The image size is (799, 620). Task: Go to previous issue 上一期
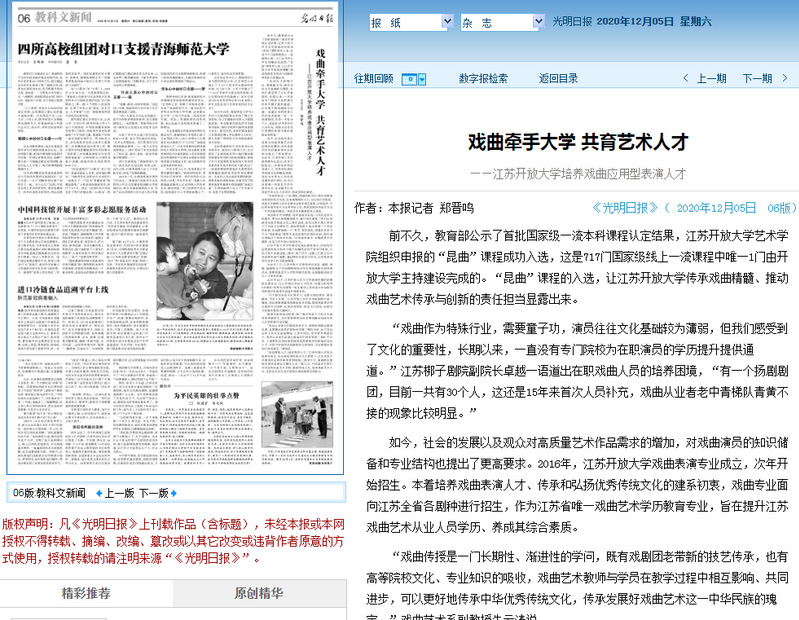click(x=711, y=78)
